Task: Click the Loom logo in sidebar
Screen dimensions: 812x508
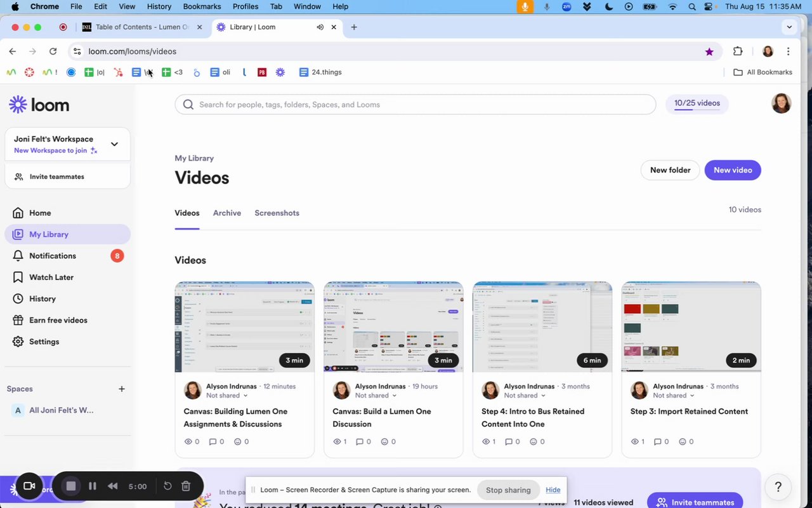Action: 39,105
